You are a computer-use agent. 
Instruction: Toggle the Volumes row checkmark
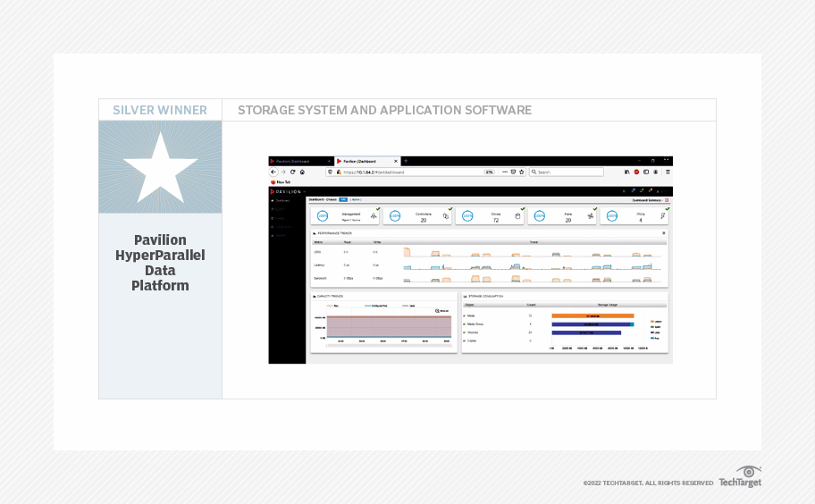464,332
